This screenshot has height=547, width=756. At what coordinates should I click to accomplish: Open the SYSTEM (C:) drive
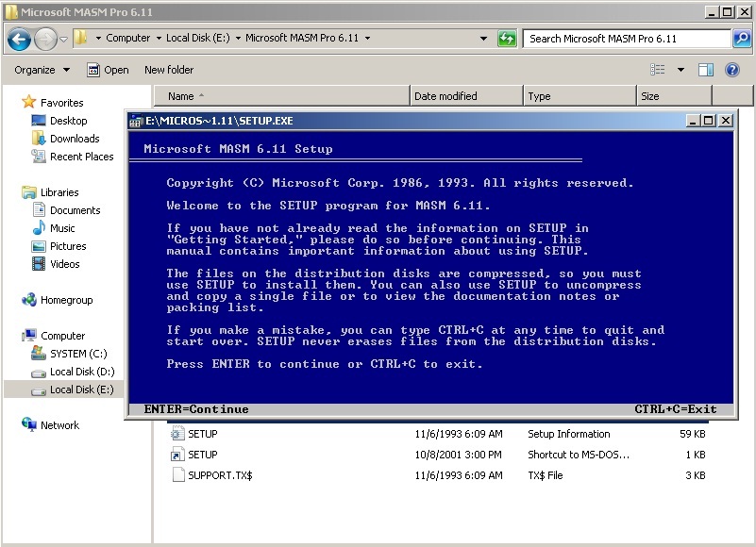point(78,354)
